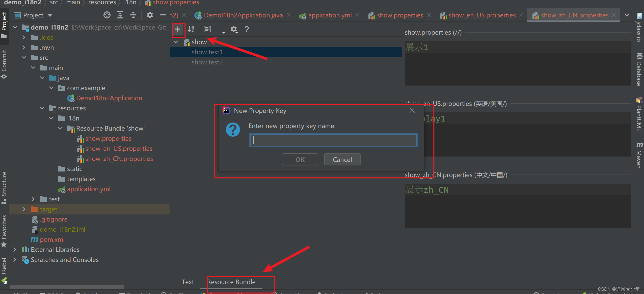Screen dimensions: 644x294
Task: Open the Project view dropdown
Action: (50, 15)
